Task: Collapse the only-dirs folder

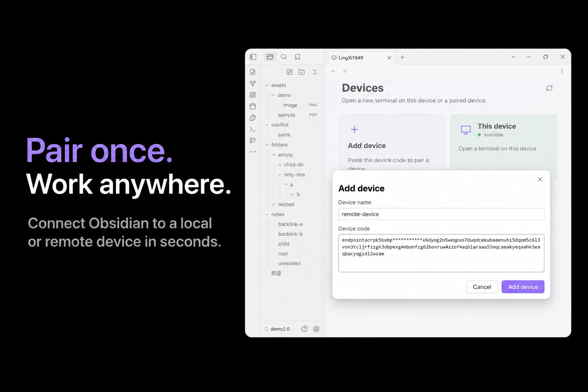Action: [280, 175]
